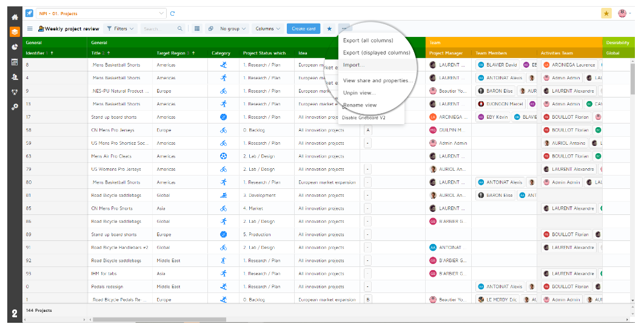
Task: Open the Columns dropdown
Action: (267, 28)
